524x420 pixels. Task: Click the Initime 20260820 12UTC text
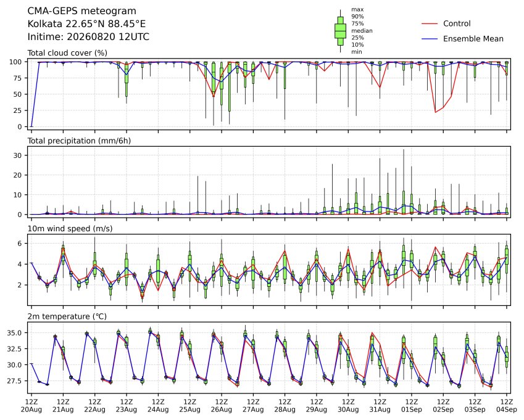[x=88, y=37]
